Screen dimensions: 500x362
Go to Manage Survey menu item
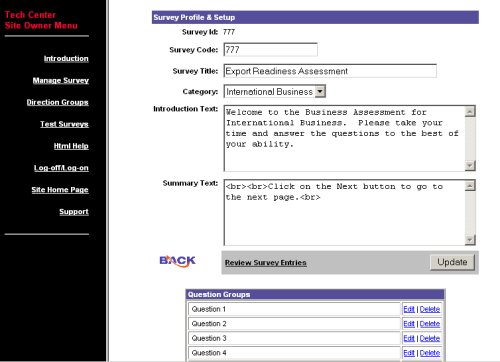click(61, 80)
